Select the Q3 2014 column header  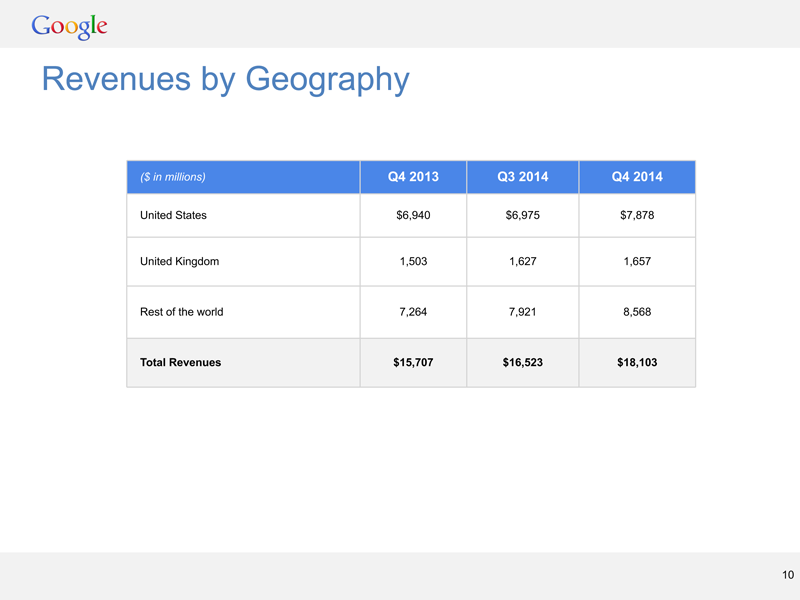coord(522,177)
